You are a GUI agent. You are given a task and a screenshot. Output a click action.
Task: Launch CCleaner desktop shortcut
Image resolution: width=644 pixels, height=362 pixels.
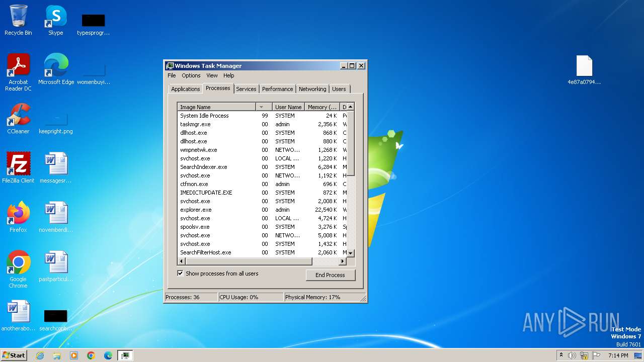click(x=18, y=118)
